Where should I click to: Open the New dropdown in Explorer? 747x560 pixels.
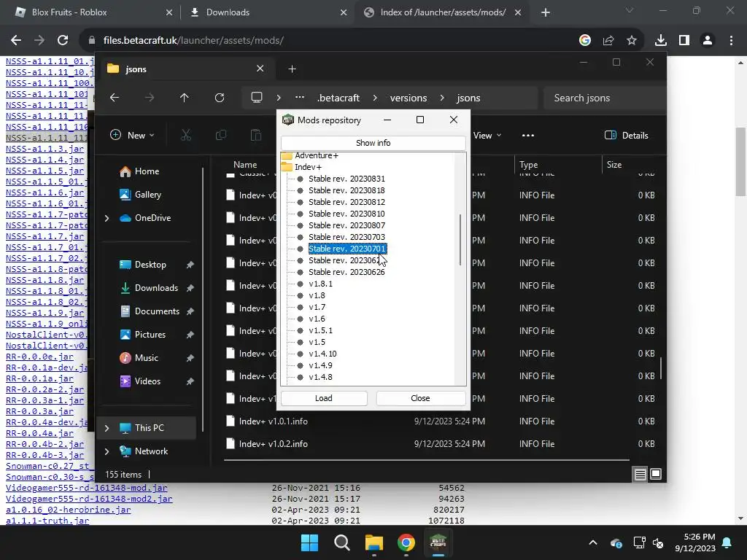(x=133, y=135)
